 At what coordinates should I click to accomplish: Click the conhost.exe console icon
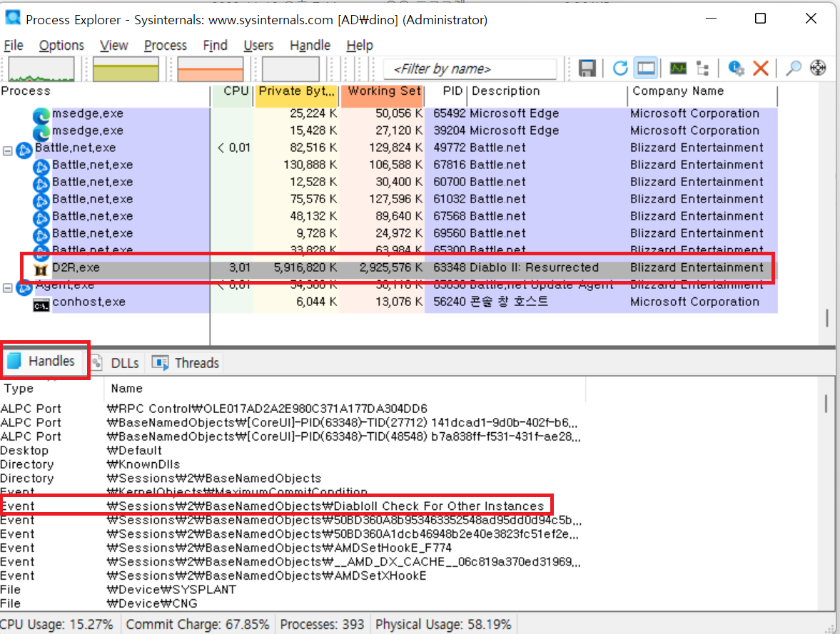pos(41,306)
